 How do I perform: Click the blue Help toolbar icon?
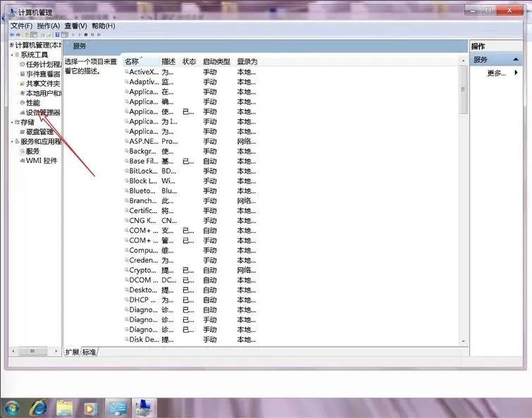pos(57,35)
